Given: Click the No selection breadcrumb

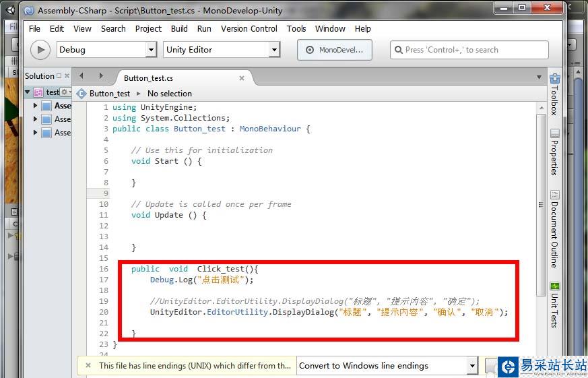Looking at the screenshot, I should 170,94.
